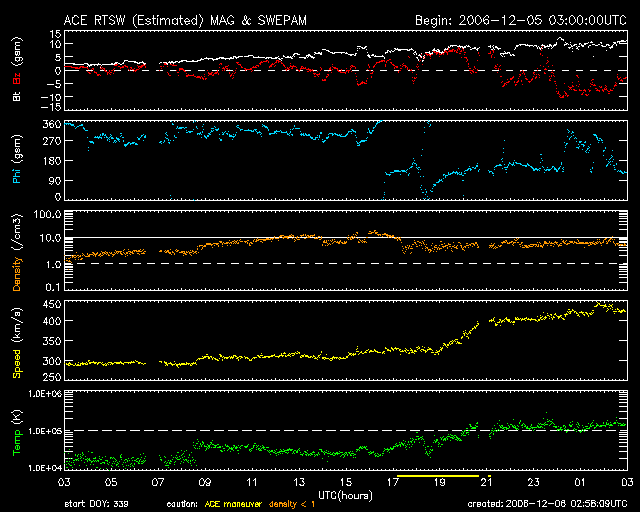Viewport: 640px width, 512px height.
Task: Click the '450' tick on the Speed axis
Action: point(52,305)
